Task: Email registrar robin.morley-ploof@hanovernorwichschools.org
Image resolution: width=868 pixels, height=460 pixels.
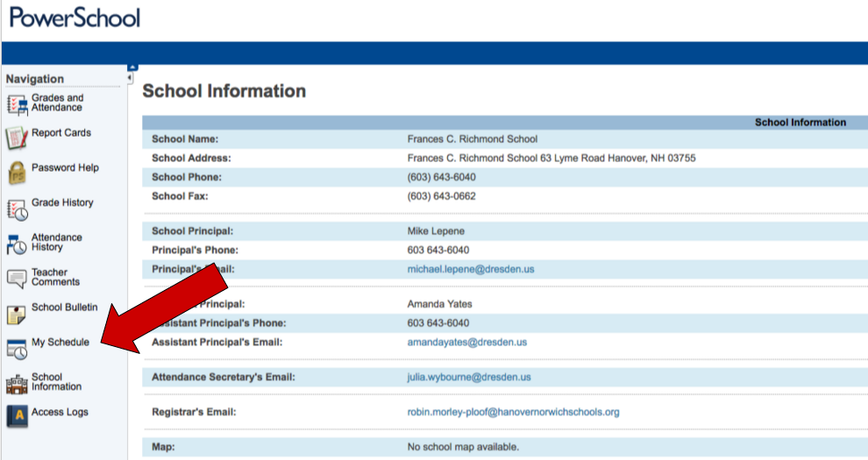Action: click(513, 412)
